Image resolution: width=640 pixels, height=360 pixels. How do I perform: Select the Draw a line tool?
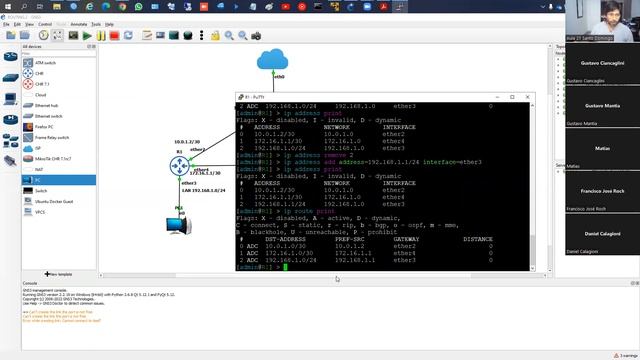pos(201,36)
